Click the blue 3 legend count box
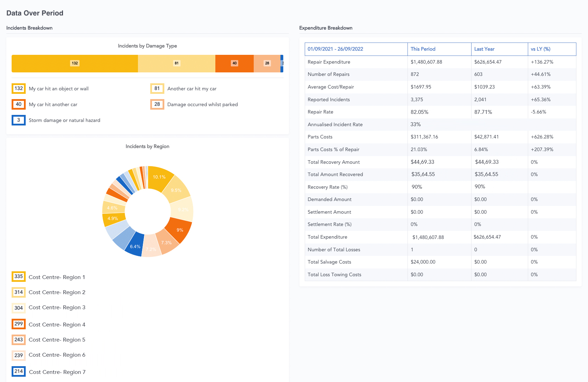588x382 pixels. pyautogui.click(x=19, y=120)
